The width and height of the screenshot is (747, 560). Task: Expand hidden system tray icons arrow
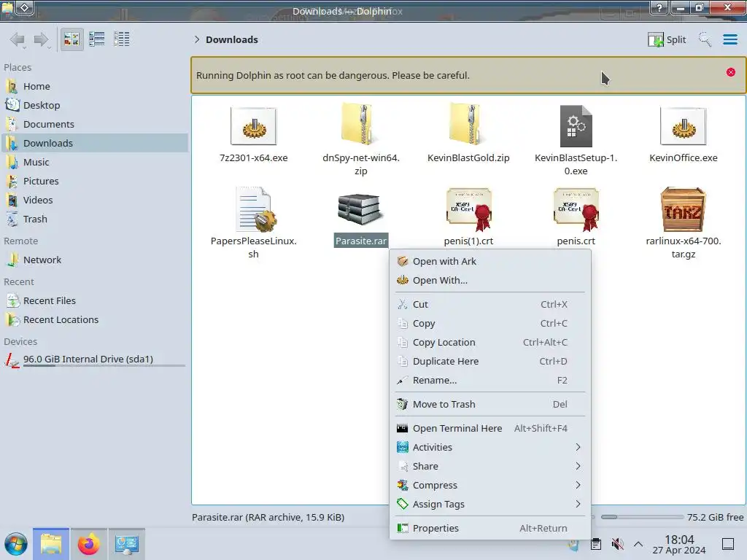point(638,544)
